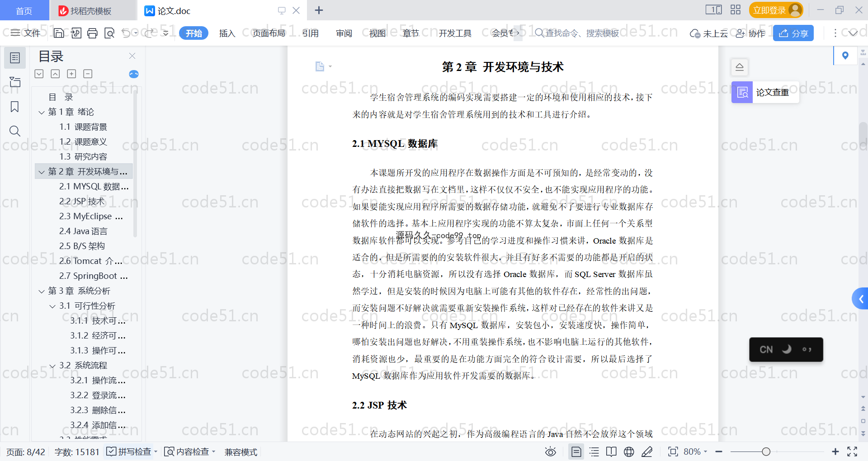Click the 未上云 cloud status button
This screenshot has width=868, height=461.
click(708, 33)
